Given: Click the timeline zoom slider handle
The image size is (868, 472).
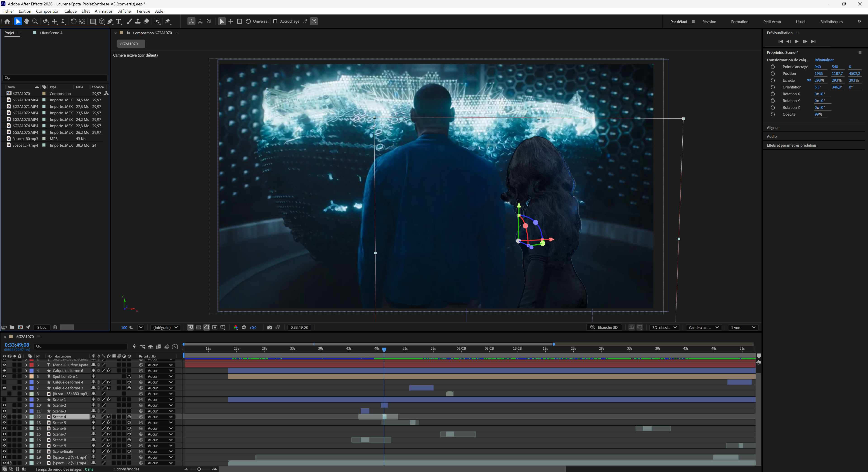Looking at the screenshot, I should click(x=199, y=469).
